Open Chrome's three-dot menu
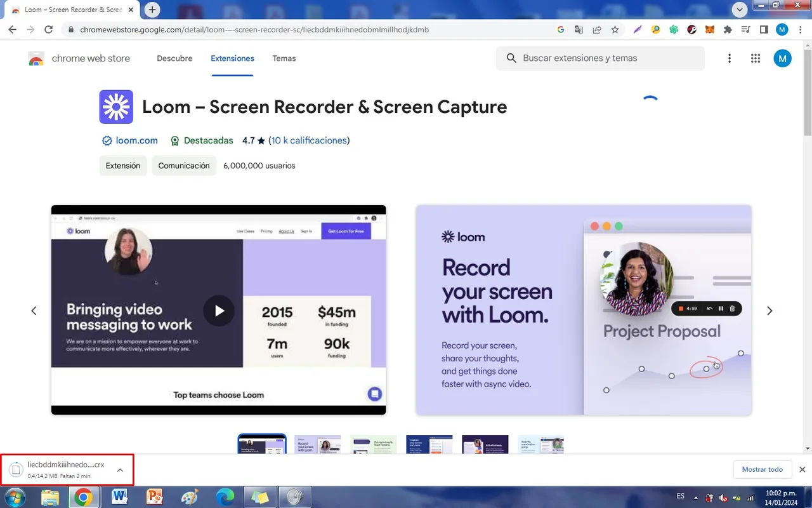This screenshot has width=812, height=508. click(x=800, y=29)
